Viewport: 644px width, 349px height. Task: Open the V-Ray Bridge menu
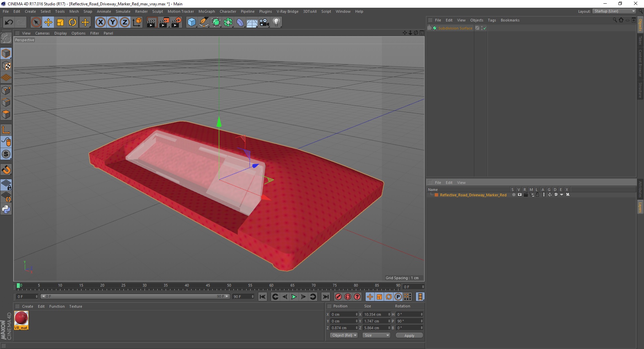287,11
